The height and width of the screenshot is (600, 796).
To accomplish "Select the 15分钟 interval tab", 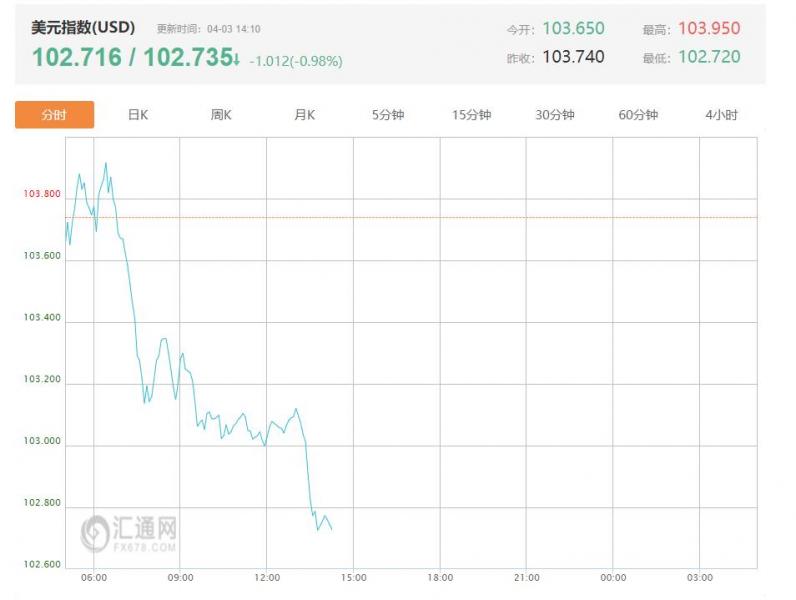I will pyautogui.click(x=471, y=115).
